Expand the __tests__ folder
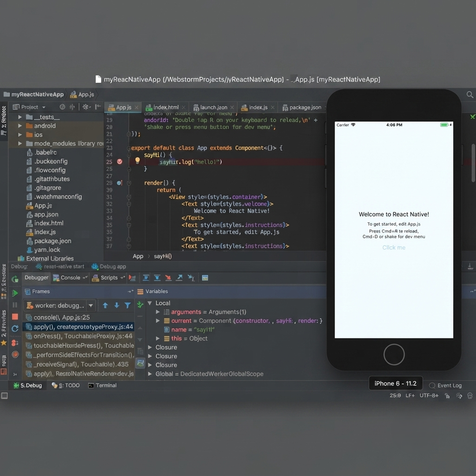 click(20, 117)
